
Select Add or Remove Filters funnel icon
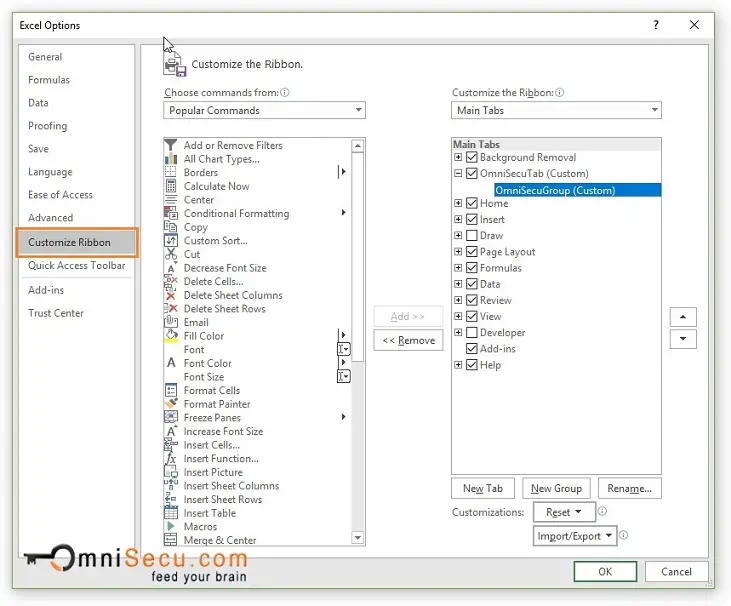[x=171, y=145]
